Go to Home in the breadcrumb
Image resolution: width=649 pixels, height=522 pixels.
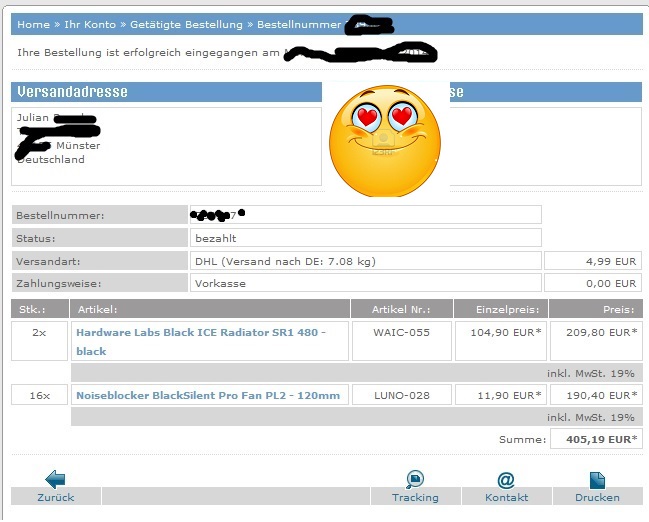(33, 24)
